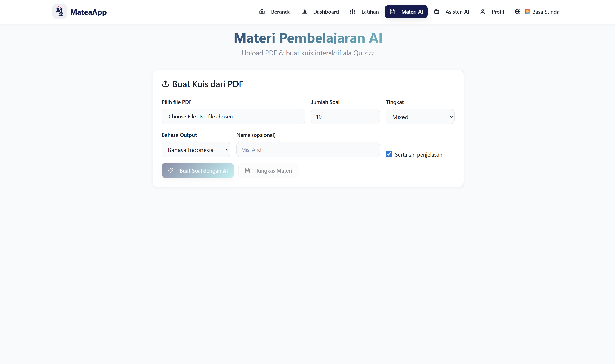This screenshot has width=615, height=364.
Task: Click the Choose File button
Action: [x=182, y=117]
